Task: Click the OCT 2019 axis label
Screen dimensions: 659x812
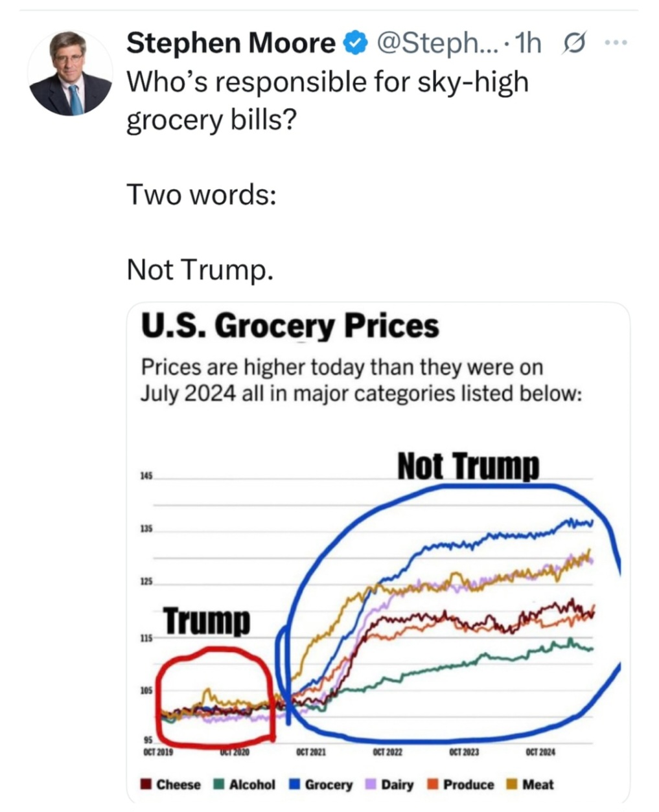Action: point(158,752)
